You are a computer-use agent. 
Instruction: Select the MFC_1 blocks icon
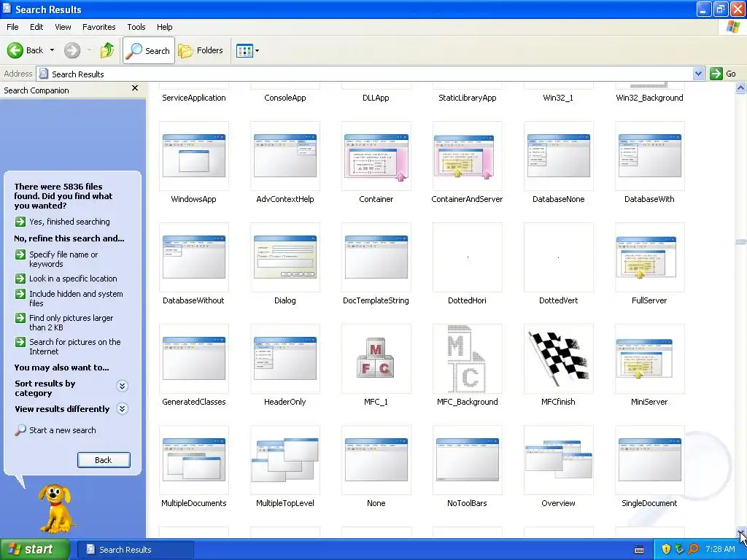(x=376, y=359)
